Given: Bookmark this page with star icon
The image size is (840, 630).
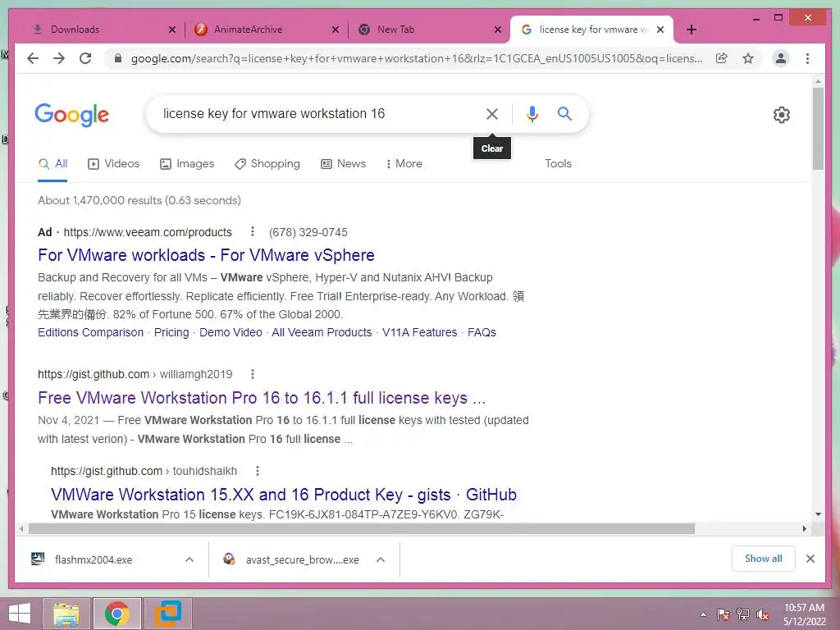Looking at the screenshot, I should [748, 58].
